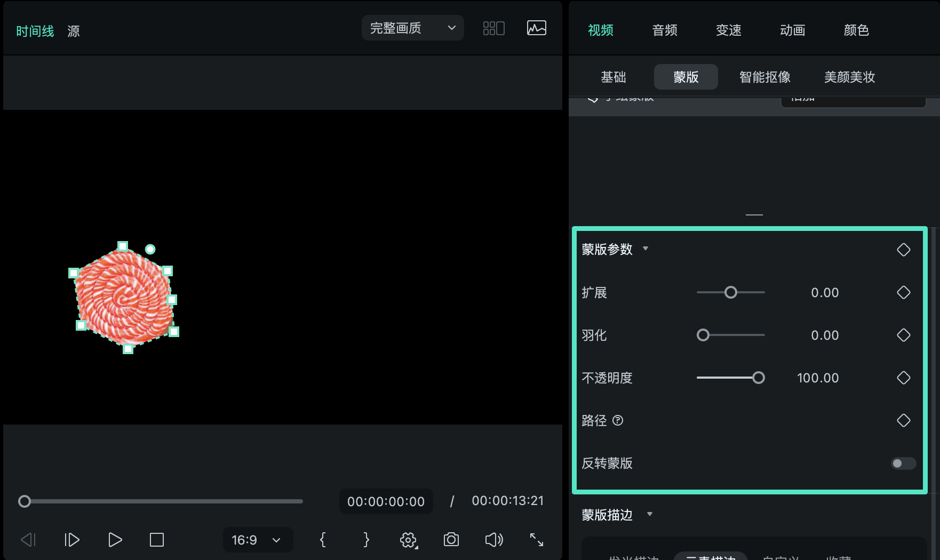Edit the 羽化 value 0.00
Viewport: 940px width, 560px height.
(x=825, y=335)
